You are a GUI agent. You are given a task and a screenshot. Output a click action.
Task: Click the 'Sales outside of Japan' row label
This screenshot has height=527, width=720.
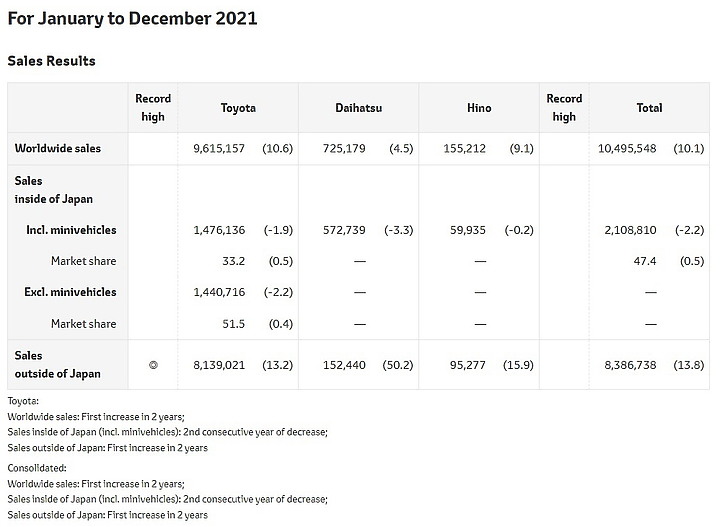[57, 364]
